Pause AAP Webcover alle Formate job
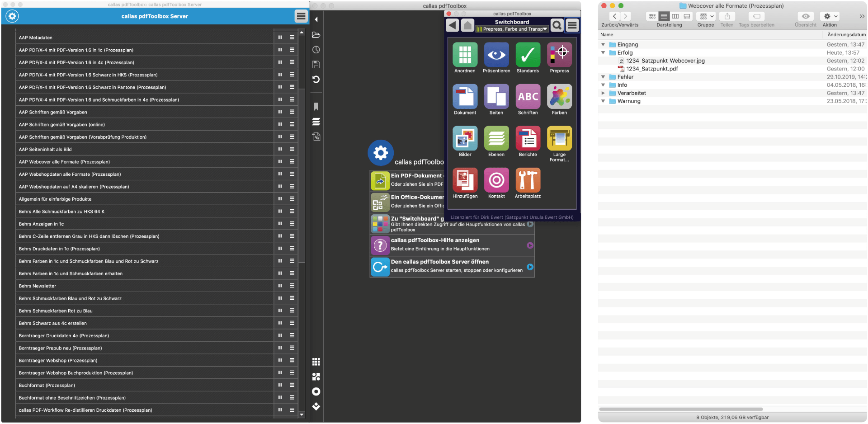Screen dimensions: 868x424 tap(280, 162)
